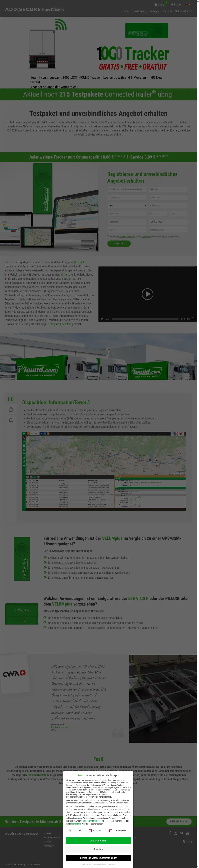Open the Shop cart icon
The height and width of the screenshot is (868, 199).
click(x=156, y=5)
